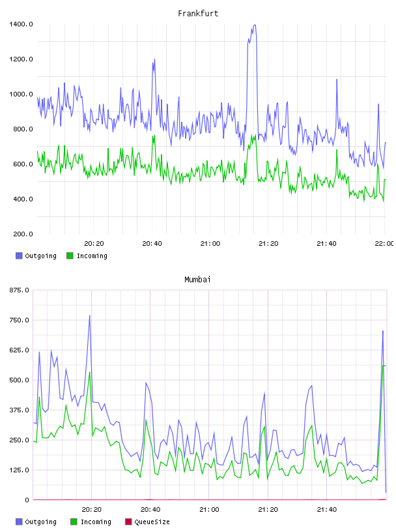The width and height of the screenshot is (396, 532).
Task: Click the 21:20 time label on Mumbai chart
Action: [x=268, y=509]
